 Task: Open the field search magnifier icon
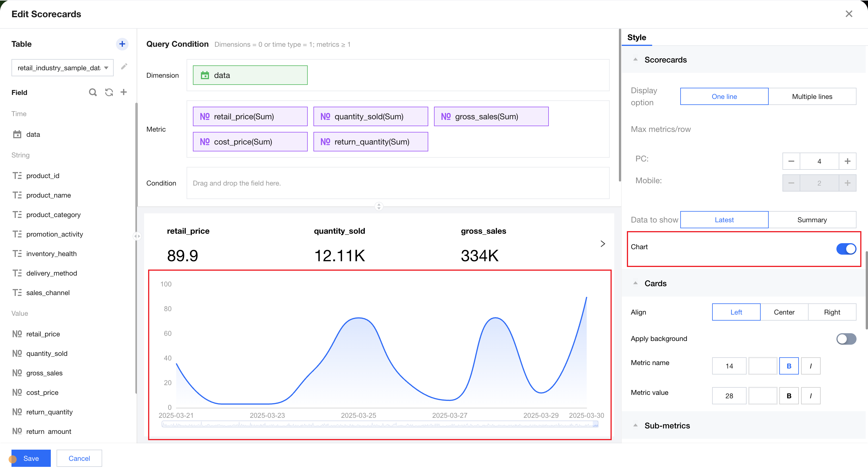93,92
